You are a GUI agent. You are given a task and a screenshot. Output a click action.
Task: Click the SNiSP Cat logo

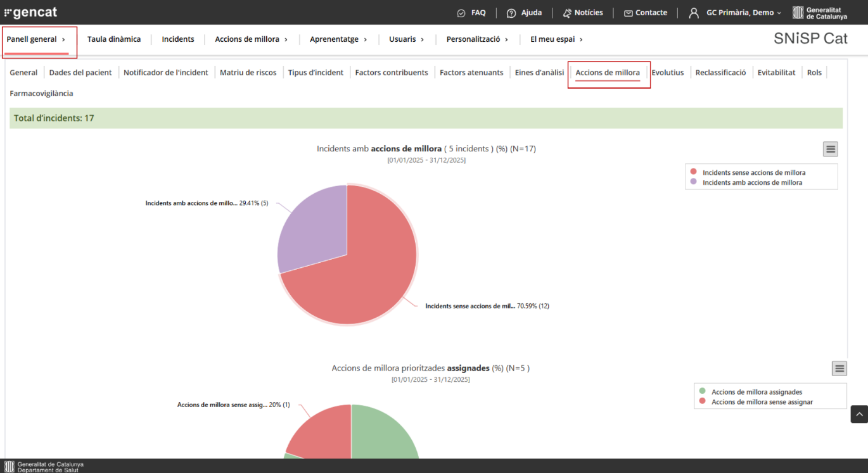pos(810,39)
